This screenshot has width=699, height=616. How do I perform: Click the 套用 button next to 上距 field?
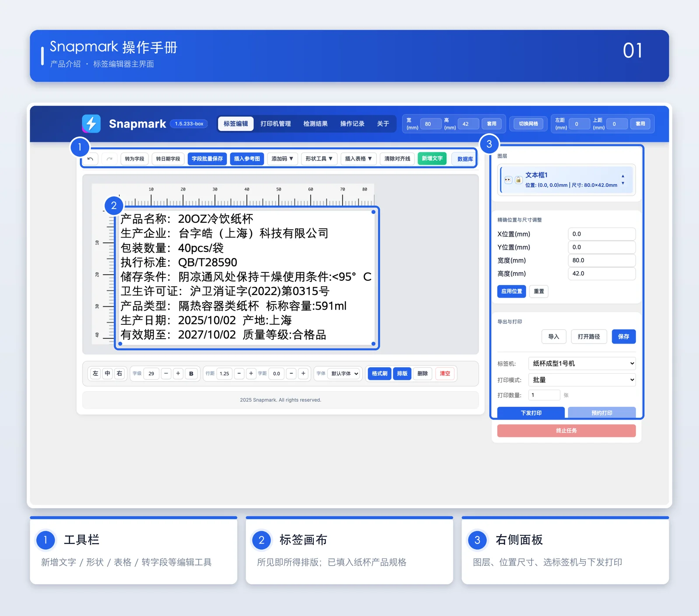pos(640,124)
